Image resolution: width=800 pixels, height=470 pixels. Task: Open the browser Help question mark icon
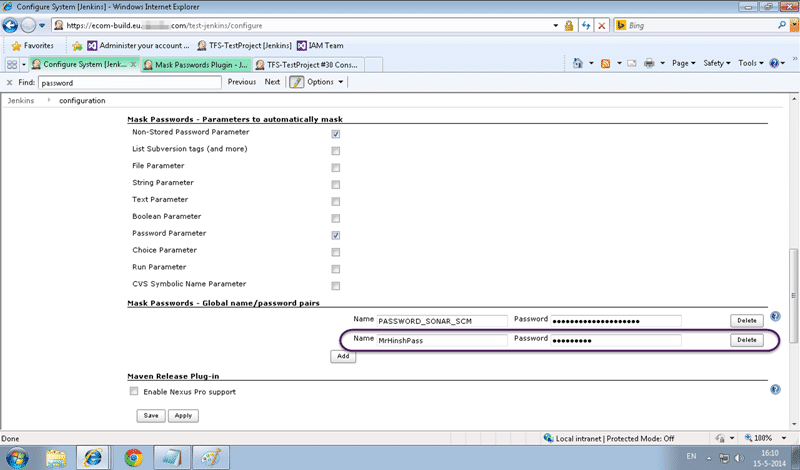click(774, 63)
